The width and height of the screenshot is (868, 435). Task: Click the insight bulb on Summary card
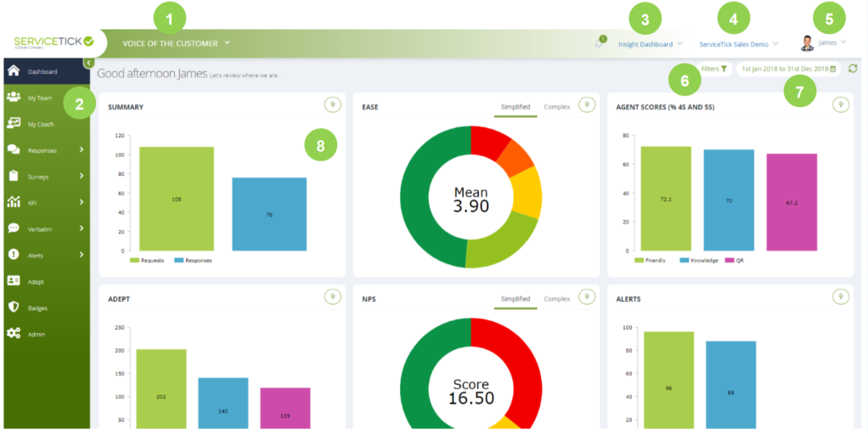coord(333,105)
